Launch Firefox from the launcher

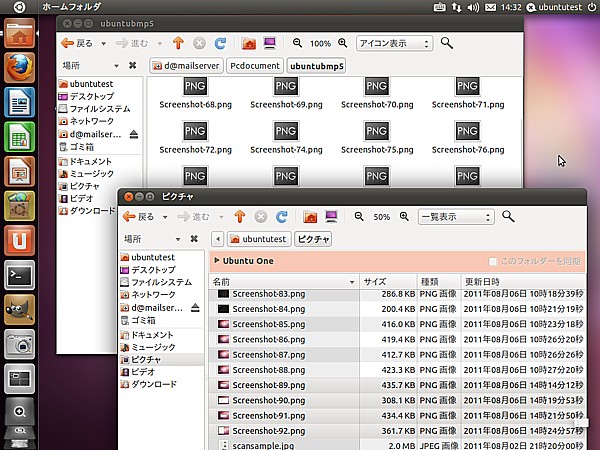coord(20,68)
